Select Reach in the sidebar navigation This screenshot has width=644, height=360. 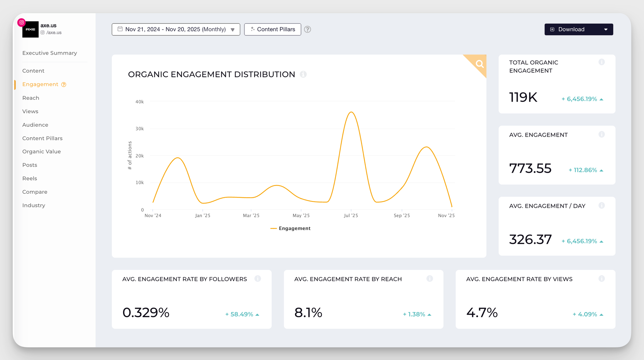click(31, 98)
